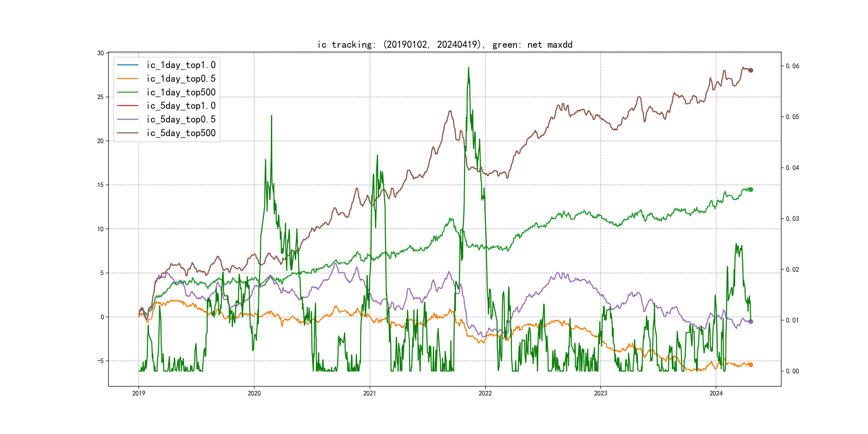The image size is (868, 434).
Task: Click the 0.00 right y-axis tick label
Action: [x=792, y=371]
